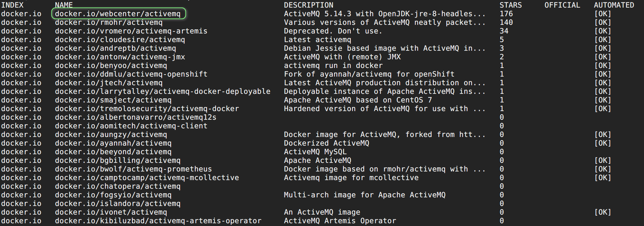The image size is (644, 226).
Task: Click the 'activemq run in docker' description
Action: (x=333, y=66)
